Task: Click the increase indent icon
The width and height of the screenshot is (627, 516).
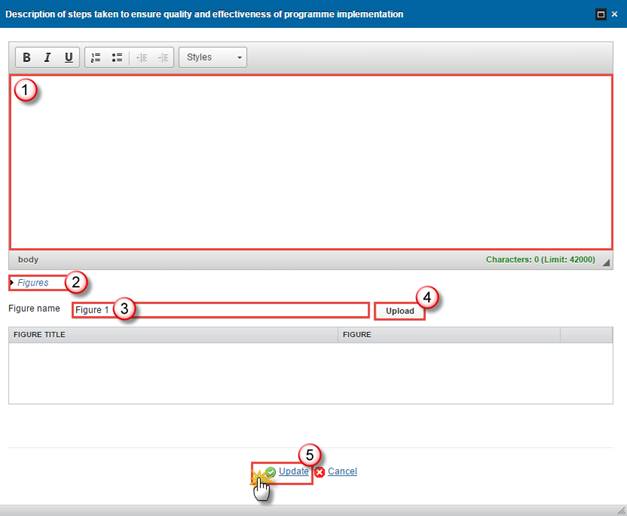Action: point(163,58)
